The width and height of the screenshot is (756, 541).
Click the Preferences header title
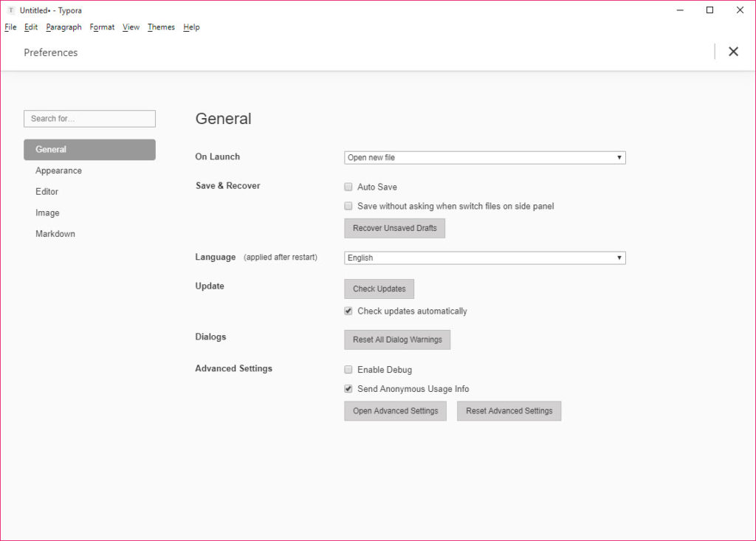[51, 52]
